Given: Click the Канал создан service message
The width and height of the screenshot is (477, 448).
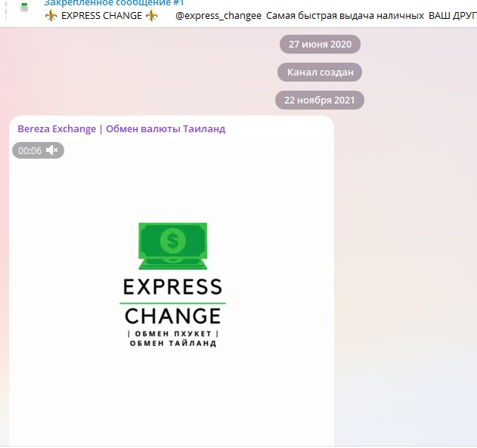Looking at the screenshot, I should click(x=320, y=72).
